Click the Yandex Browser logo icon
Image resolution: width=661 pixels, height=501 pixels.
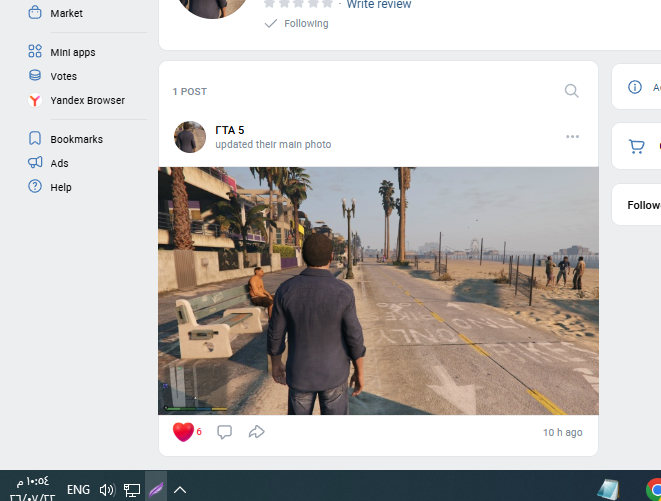click(x=35, y=100)
